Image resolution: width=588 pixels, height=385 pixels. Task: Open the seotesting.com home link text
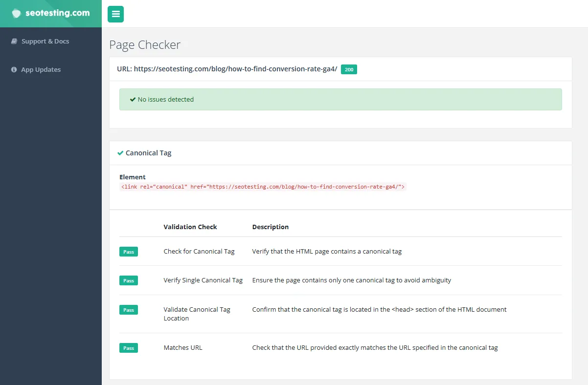pyautogui.click(x=58, y=13)
